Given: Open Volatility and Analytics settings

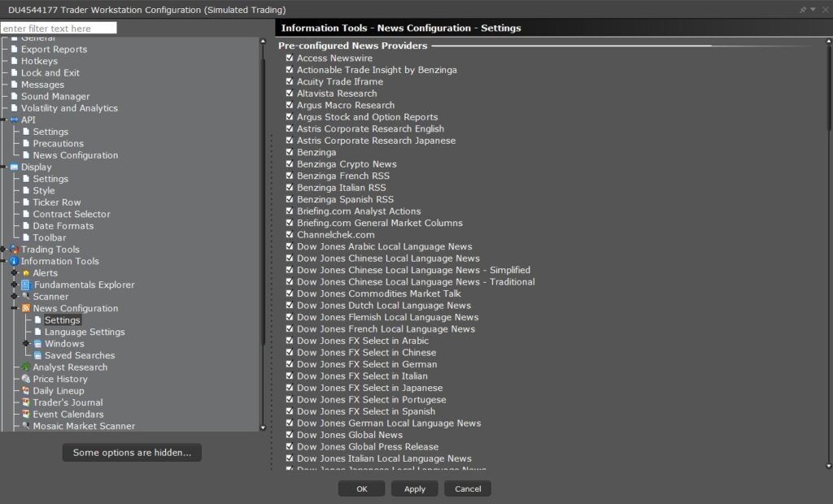Looking at the screenshot, I should tap(69, 108).
